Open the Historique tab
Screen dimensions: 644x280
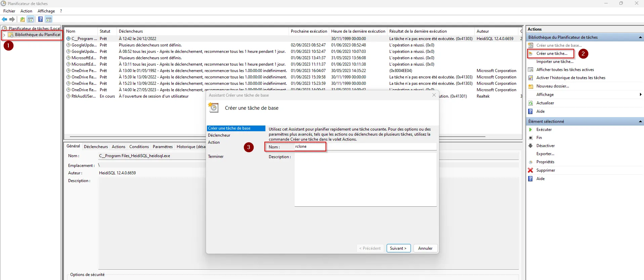[x=190, y=147]
